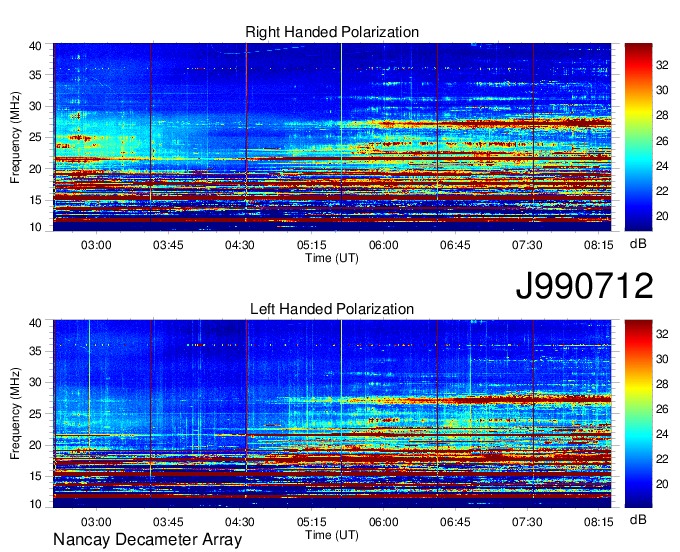Image resolution: width=680 pixels, height=552 pixels.
Task: Choose the 40 MHz tick on Left Handed frequency axis
Action: 35,323
